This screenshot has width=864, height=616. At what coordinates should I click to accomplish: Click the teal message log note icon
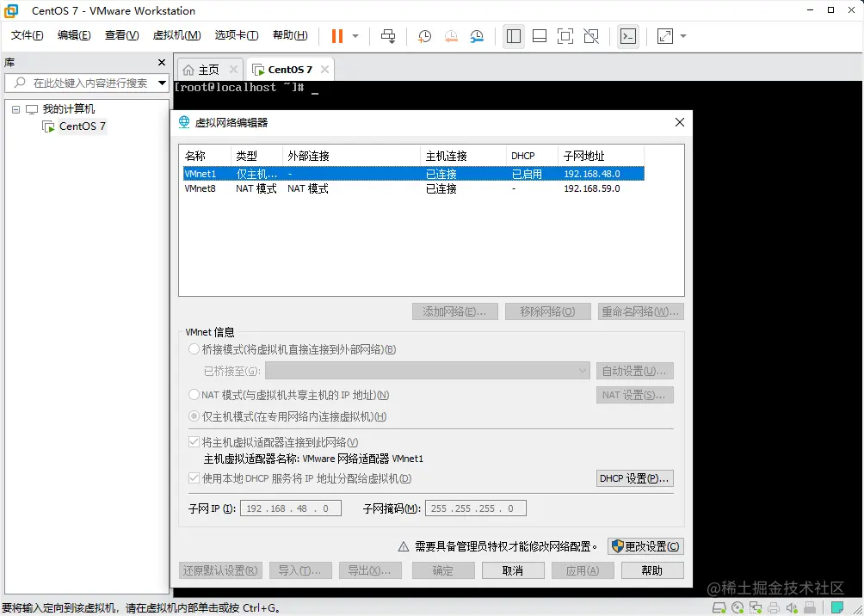(836, 608)
